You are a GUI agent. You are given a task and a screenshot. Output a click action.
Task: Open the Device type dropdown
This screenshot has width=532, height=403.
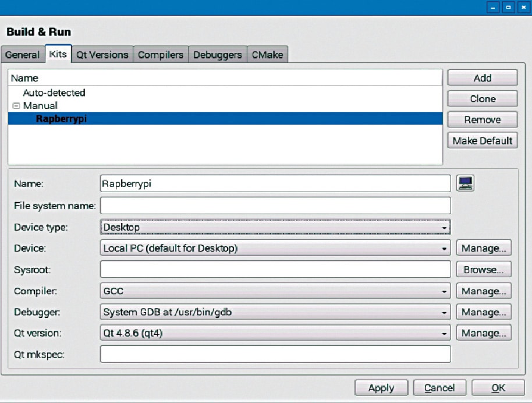click(x=275, y=227)
